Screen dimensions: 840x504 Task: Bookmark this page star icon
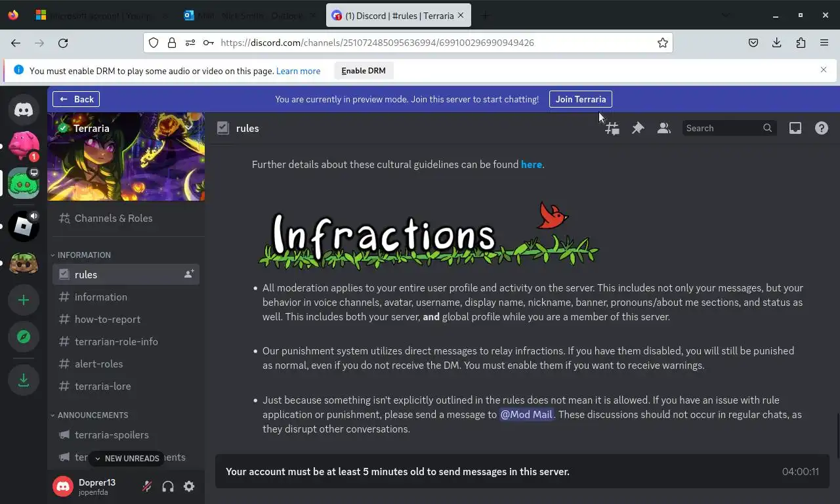pyautogui.click(x=663, y=43)
